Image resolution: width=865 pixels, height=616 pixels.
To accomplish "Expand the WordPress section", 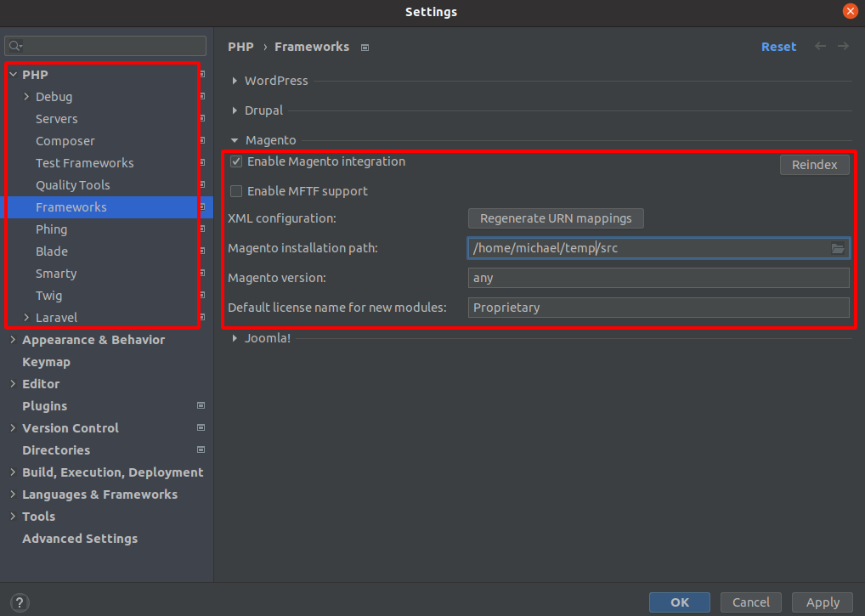I will coord(235,81).
